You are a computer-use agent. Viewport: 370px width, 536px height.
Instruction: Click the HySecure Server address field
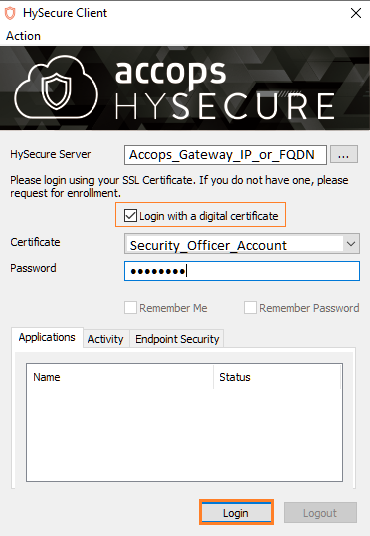coord(225,155)
